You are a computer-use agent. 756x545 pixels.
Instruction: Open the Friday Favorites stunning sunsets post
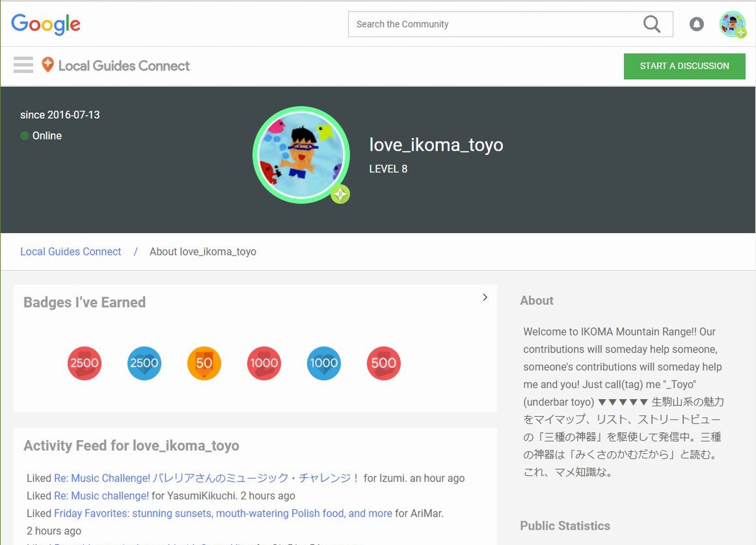tap(223, 513)
